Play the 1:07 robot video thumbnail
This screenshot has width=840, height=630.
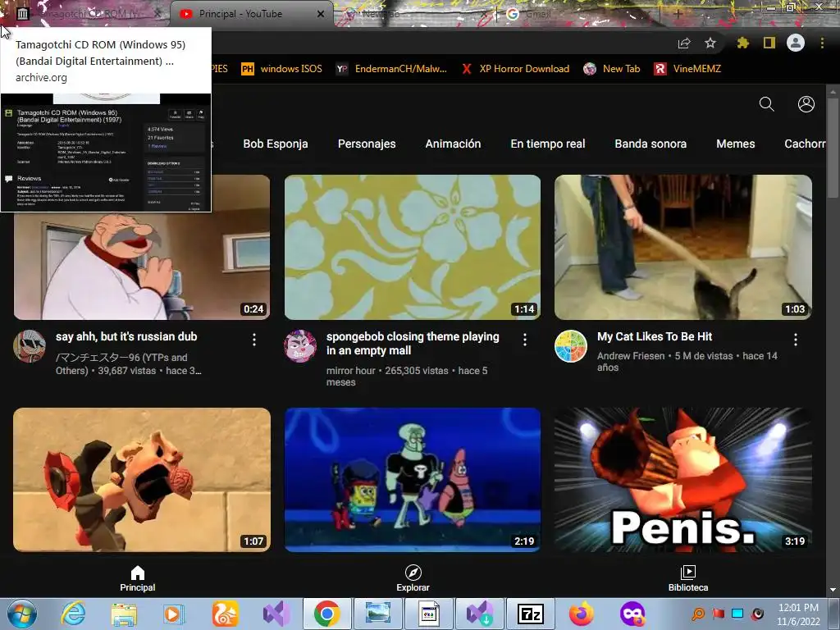(142, 479)
